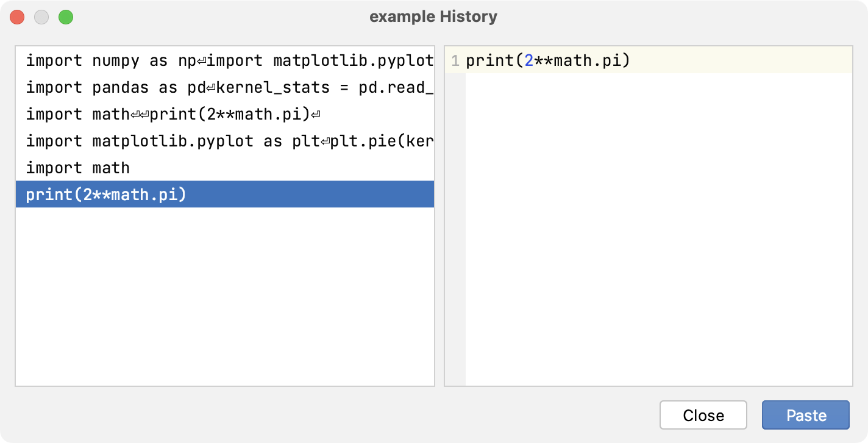Click the 'example History' window title
The width and height of the screenshot is (868, 443).
pyautogui.click(x=433, y=16)
